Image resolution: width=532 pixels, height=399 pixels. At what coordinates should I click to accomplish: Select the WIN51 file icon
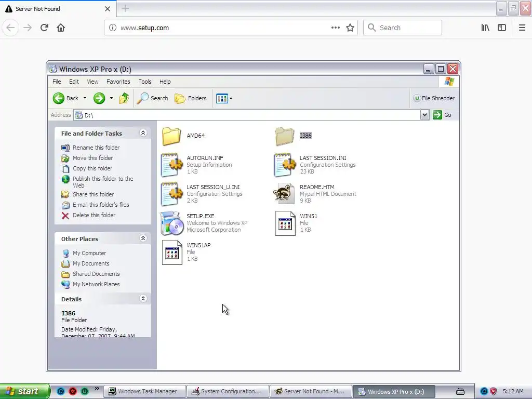285,223
